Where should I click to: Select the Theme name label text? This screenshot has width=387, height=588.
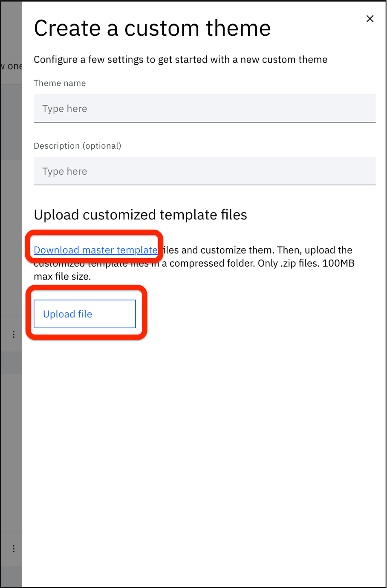tap(60, 83)
